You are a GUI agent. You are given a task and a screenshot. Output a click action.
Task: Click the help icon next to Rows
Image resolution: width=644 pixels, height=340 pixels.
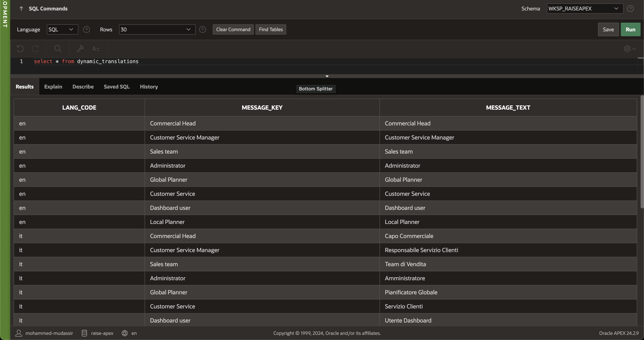coord(203,30)
